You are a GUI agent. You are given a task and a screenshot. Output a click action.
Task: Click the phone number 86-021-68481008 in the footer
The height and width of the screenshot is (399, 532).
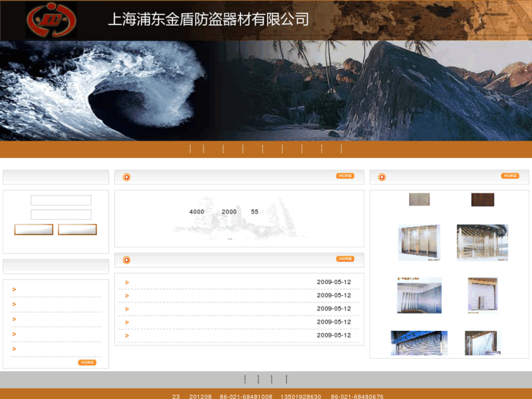point(246,396)
